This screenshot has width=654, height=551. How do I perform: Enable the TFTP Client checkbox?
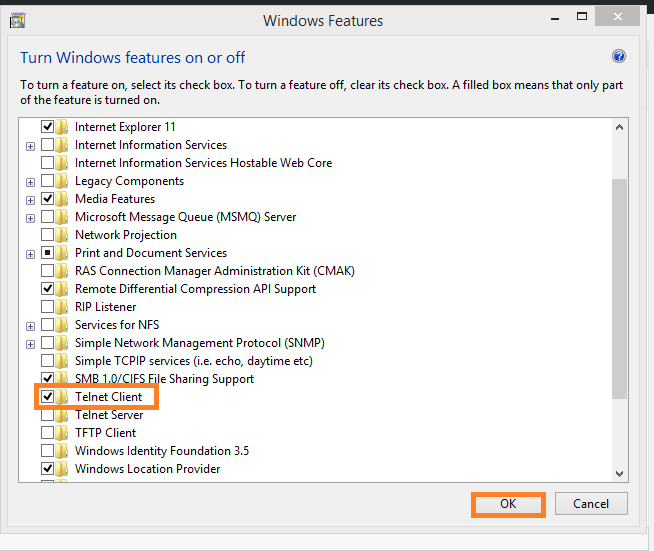[x=48, y=433]
